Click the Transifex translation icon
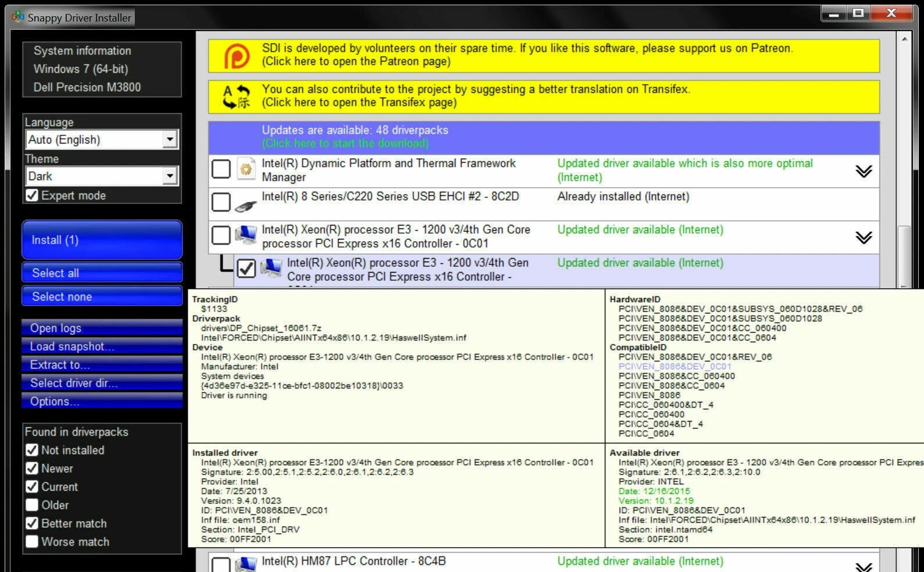The width and height of the screenshot is (924, 572). 237,97
